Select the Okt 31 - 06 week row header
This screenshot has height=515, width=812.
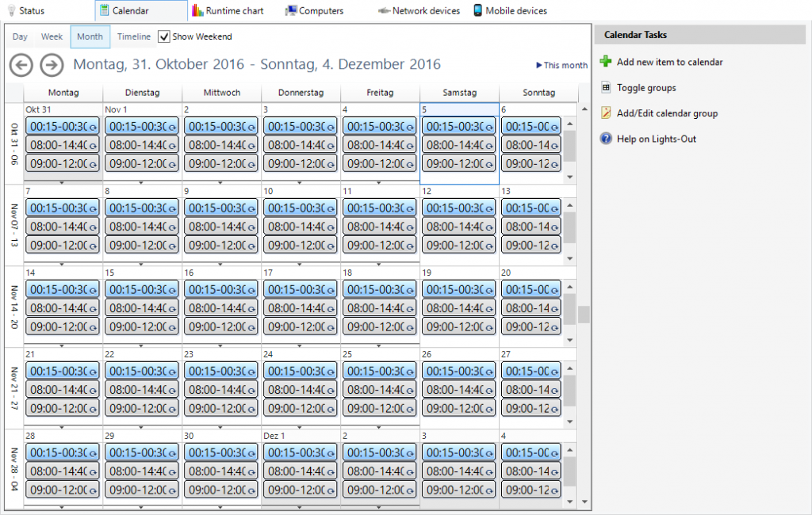tap(14, 144)
